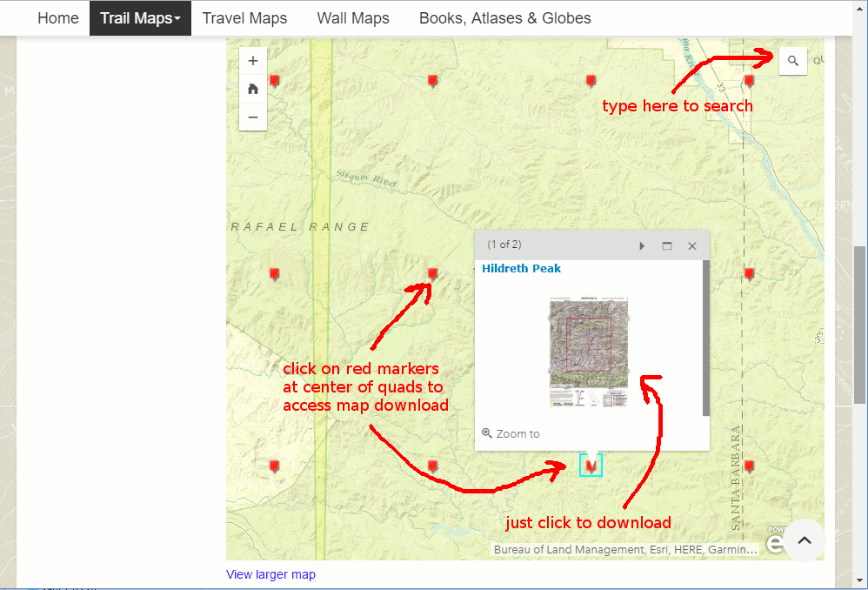
Task: Click the red marker in the Rafael Range
Action: [x=275, y=274]
